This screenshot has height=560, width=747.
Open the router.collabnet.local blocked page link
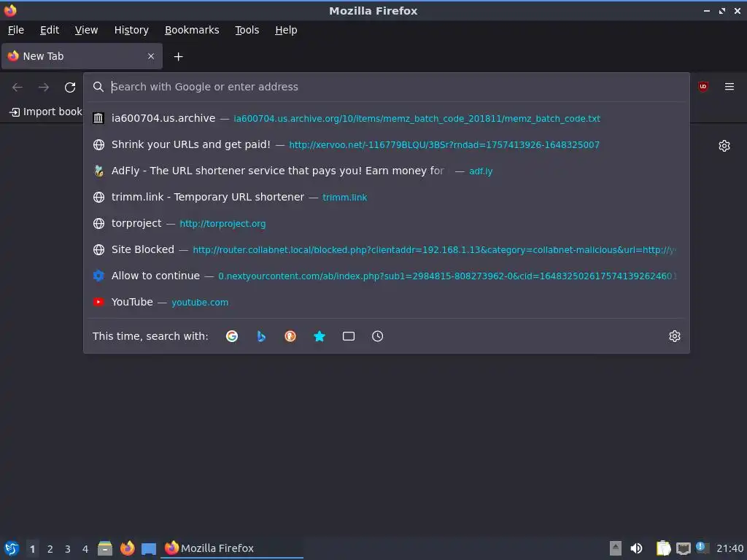434,249
